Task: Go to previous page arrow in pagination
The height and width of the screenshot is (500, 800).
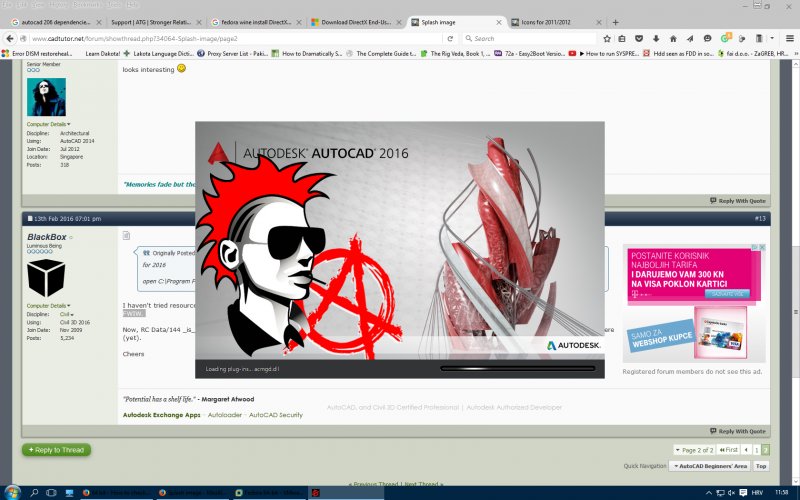Action: [x=746, y=450]
